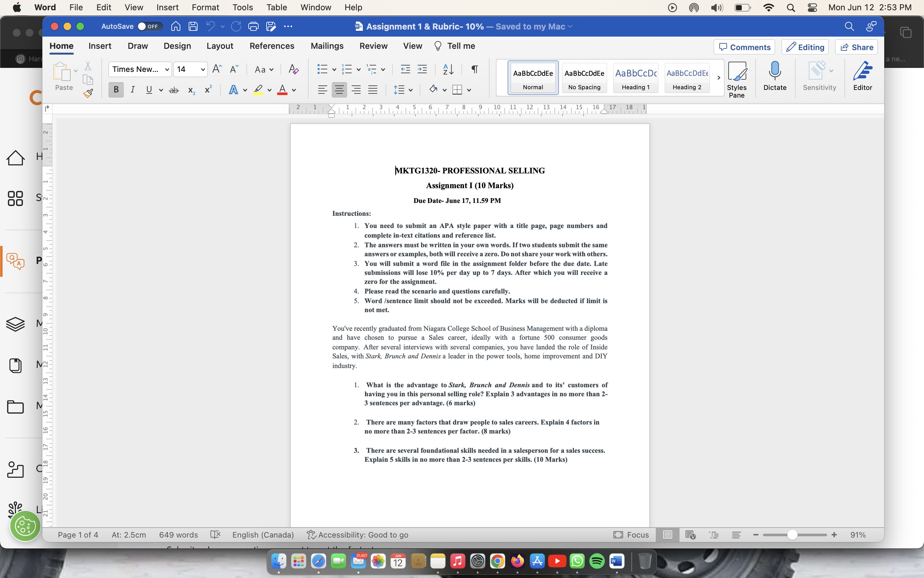Open the Format menu in menu bar
Screen dimensions: 924x578
click(205, 7)
